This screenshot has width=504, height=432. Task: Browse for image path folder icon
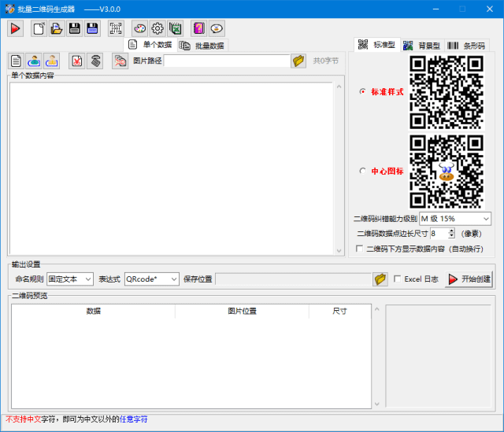298,61
